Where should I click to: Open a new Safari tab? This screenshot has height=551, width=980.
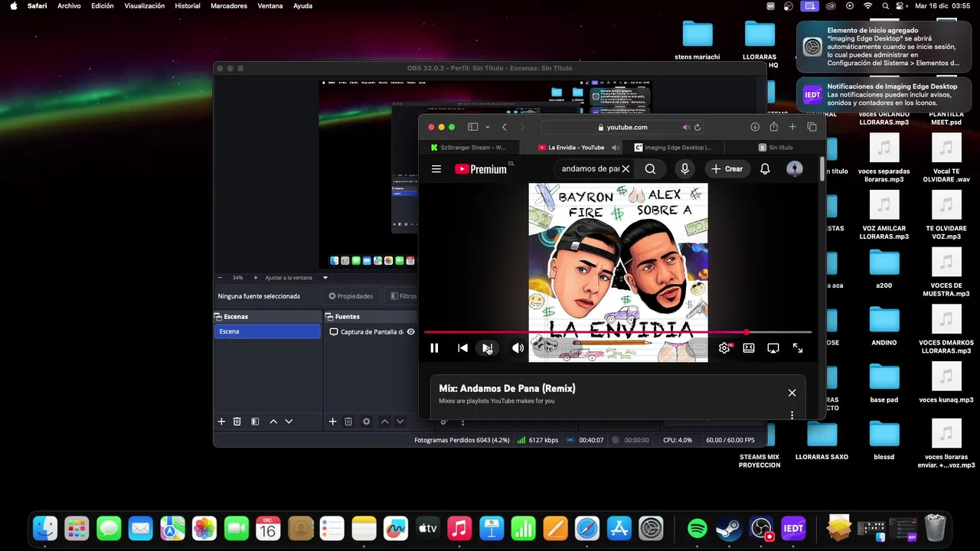pyautogui.click(x=792, y=127)
